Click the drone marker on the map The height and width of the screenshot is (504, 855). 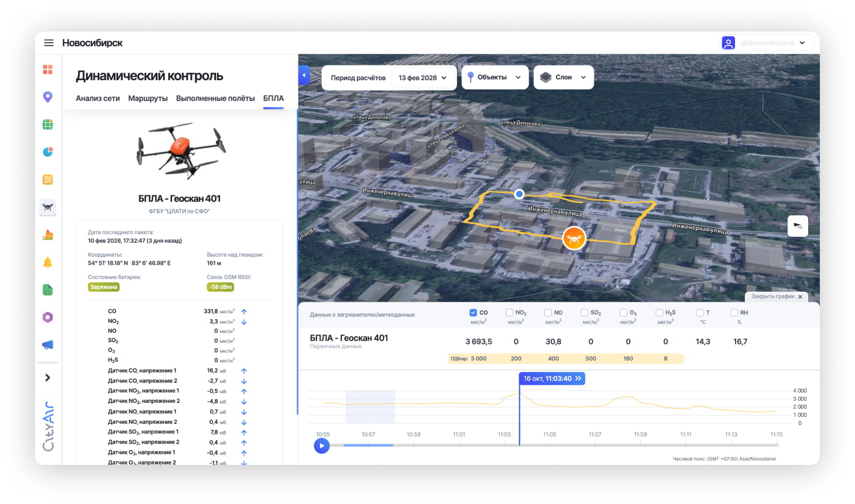[x=574, y=239]
